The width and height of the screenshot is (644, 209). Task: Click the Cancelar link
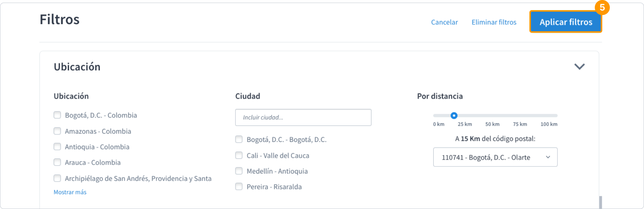(x=444, y=22)
